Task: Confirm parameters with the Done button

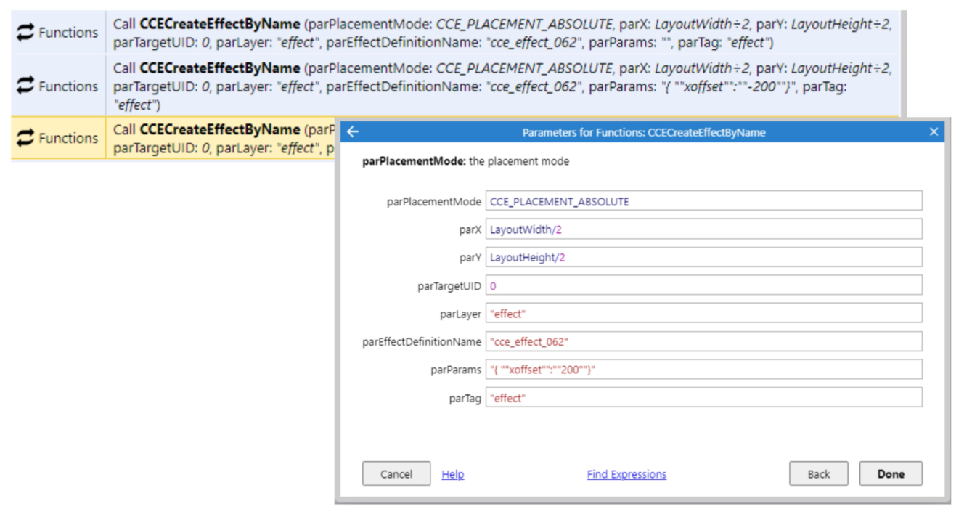Action: [891, 474]
